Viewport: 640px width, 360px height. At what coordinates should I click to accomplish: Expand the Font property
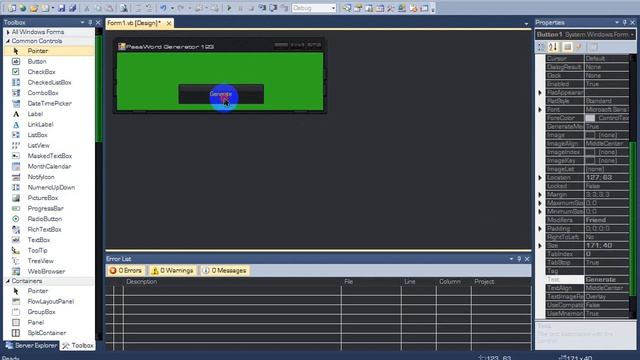(x=540, y=110)
